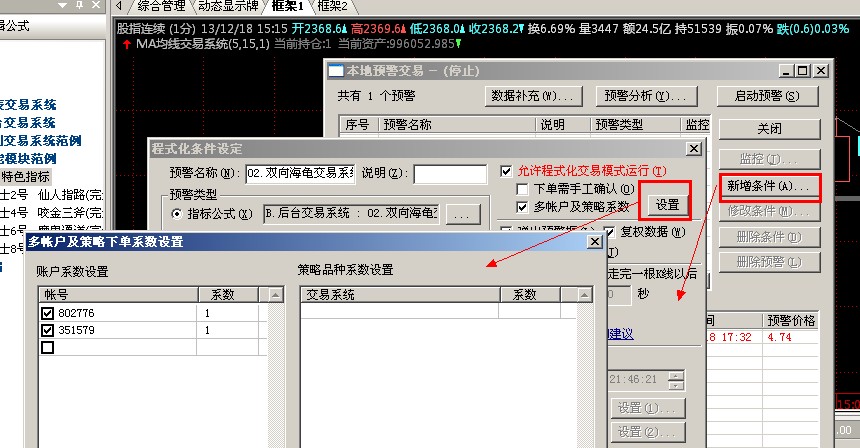Click the 预警名称 input field
Screen dimensions: 860x448
pyautogui.click(x=305, y=173)
